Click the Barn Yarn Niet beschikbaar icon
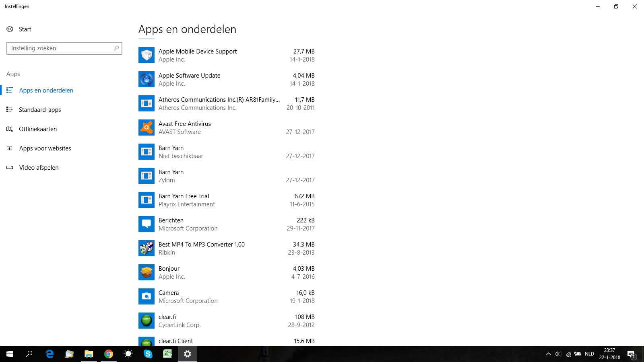The height and width of the screenshot is (362, 644). click(x=147, y=152)
